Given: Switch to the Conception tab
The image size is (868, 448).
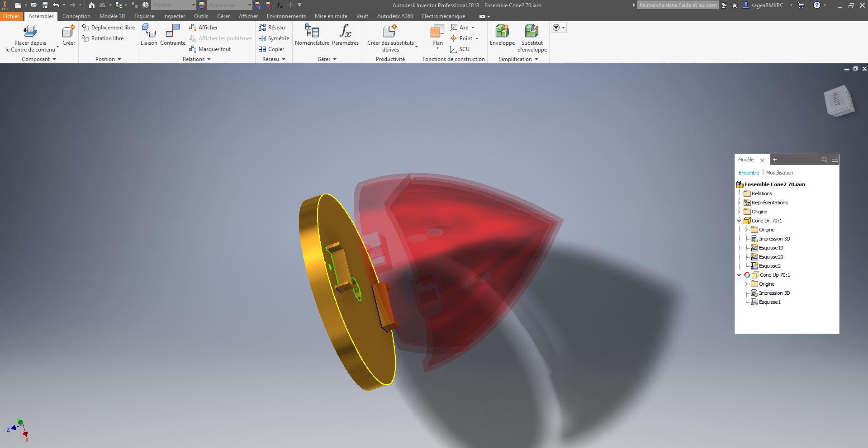Looking at the screenshot, I should tap(76, 16).
